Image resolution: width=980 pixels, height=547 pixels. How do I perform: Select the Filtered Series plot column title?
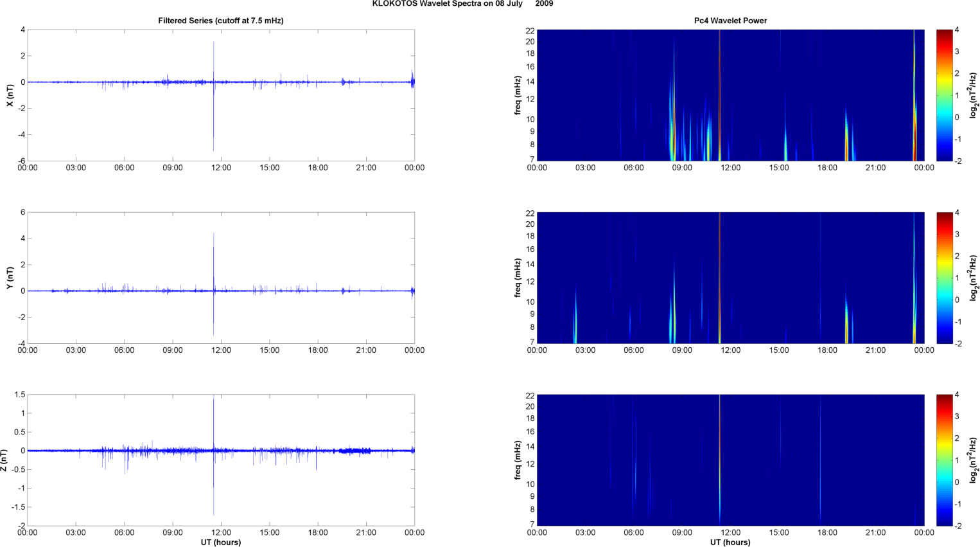[220, 21]
